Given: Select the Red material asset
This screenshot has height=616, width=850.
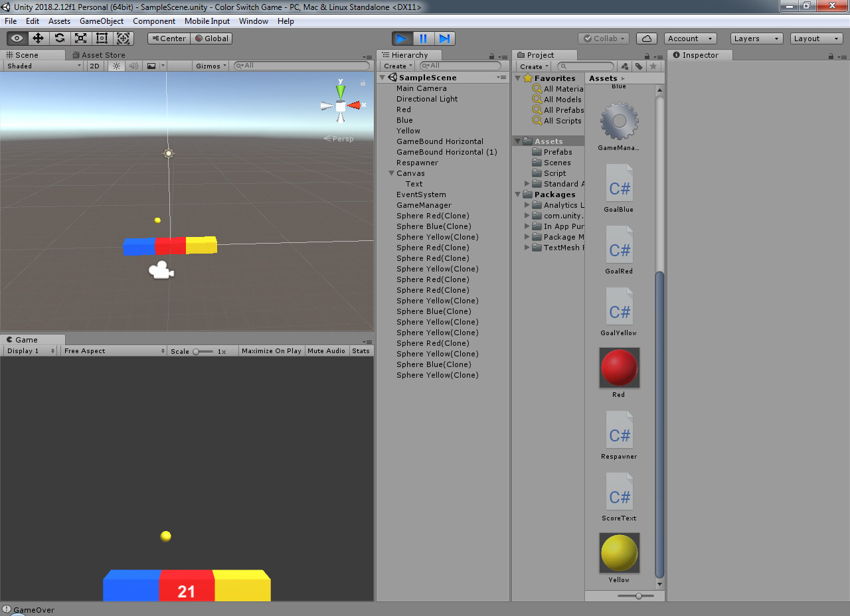Looking at the screenshot, I should (619, 367).
